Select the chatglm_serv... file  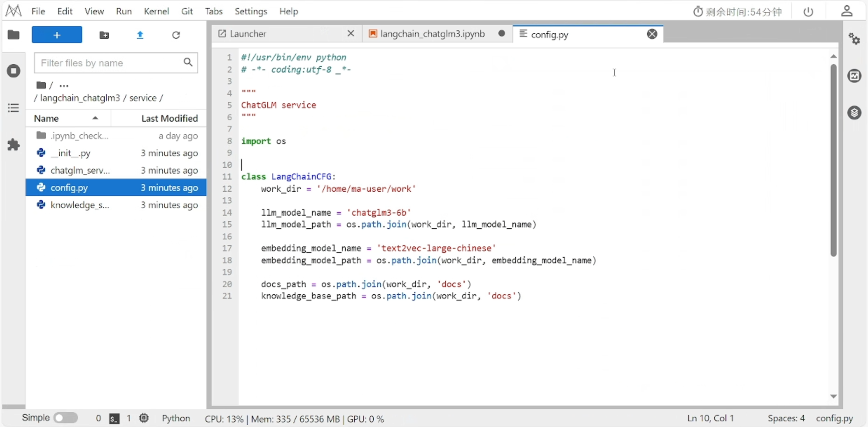coord(116,170)
